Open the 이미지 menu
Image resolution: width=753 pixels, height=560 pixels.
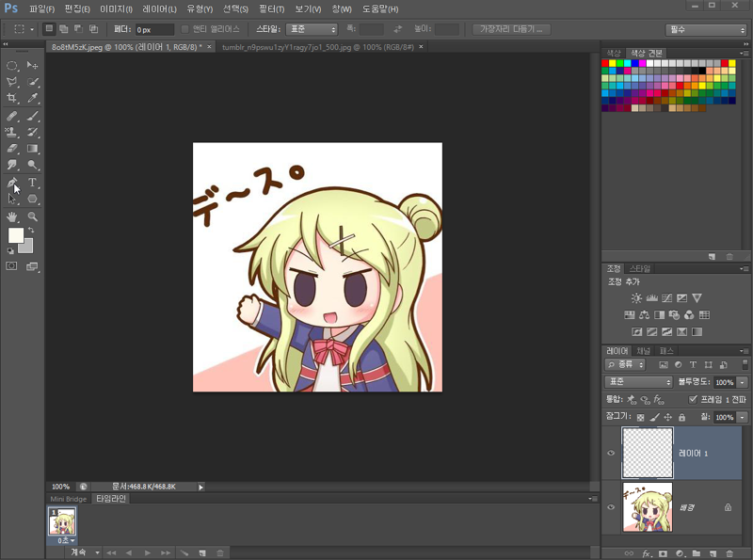[x=116, y=9]
